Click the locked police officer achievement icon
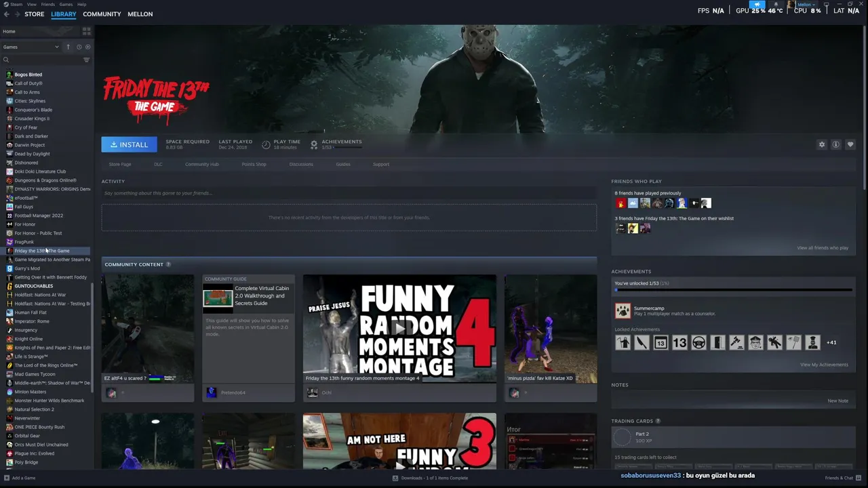This screenshot has width=868, height=488. (x=755, y=342)
